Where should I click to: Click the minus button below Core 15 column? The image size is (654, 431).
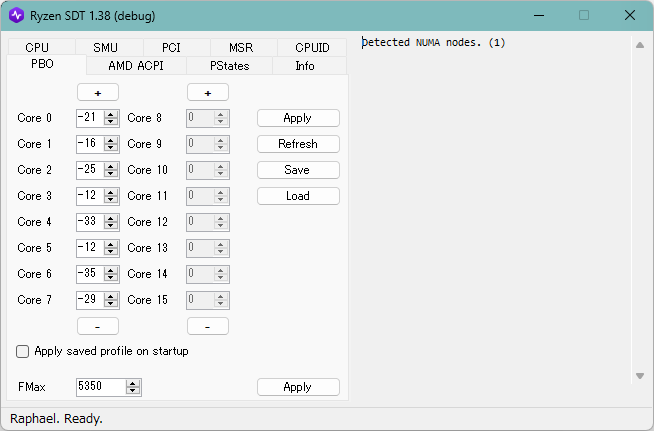[208, 326]
